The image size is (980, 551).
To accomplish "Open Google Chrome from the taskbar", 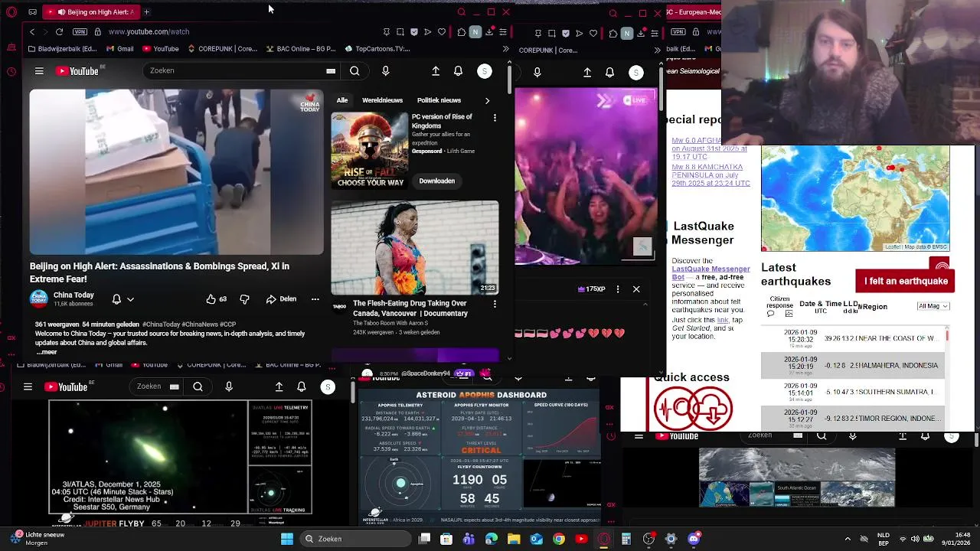I will pos(559,539).
